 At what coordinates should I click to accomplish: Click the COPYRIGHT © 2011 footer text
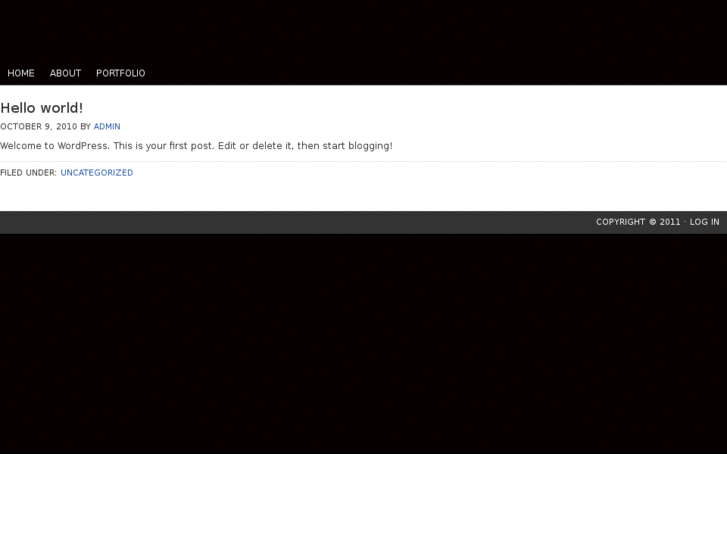638,222
